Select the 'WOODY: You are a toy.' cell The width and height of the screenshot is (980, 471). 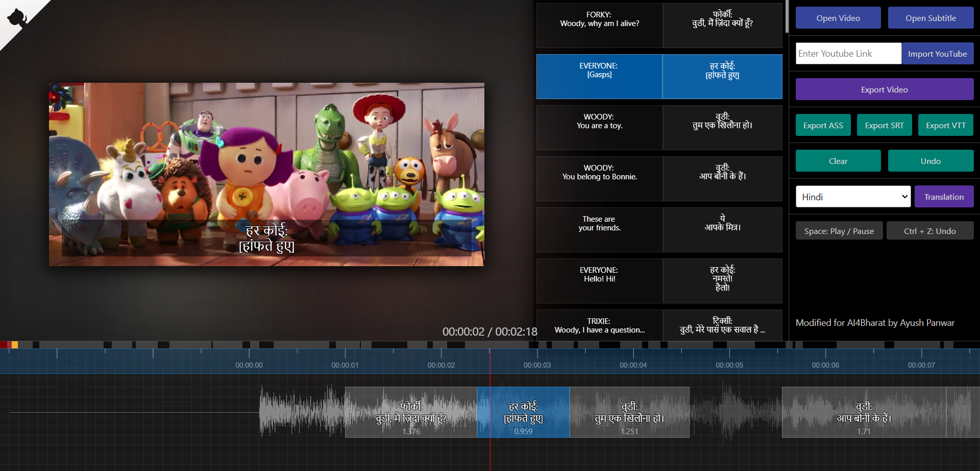[x=599, y=128]
